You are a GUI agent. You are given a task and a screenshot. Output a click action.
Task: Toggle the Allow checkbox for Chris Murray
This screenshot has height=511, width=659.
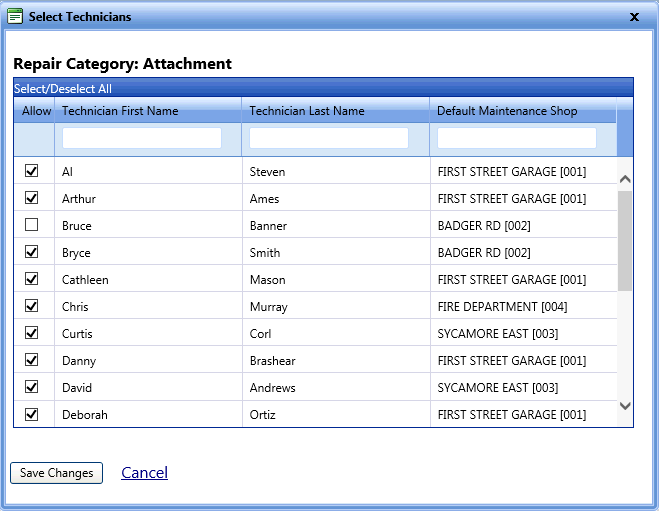tap(32, 306)
